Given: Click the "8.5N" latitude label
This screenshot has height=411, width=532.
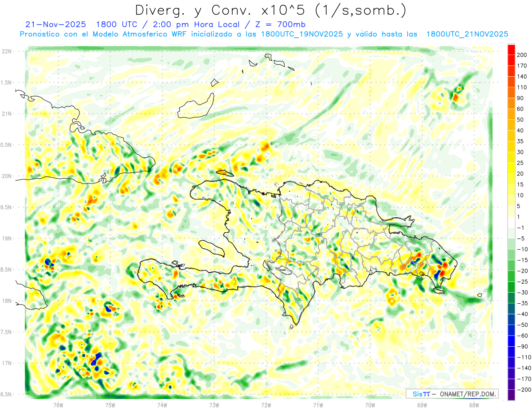Looking at the screenshot, I should pyautogui.click(x=6, y=270).
